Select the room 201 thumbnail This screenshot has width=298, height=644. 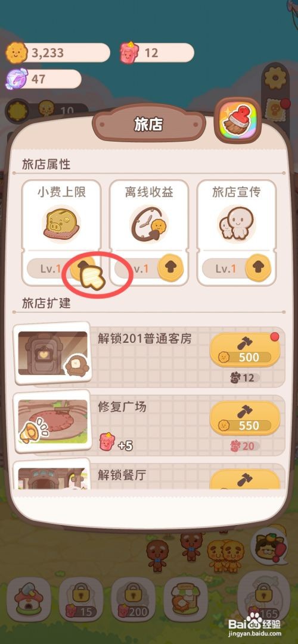click(52, 354)
